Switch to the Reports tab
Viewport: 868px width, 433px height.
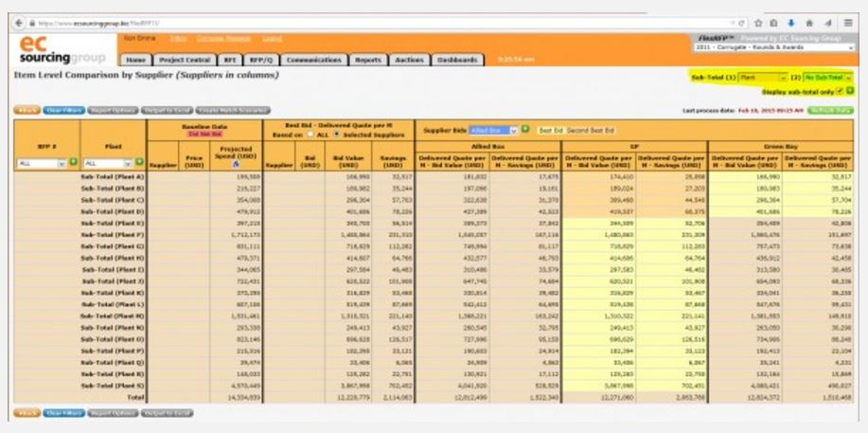coord(368,60)
